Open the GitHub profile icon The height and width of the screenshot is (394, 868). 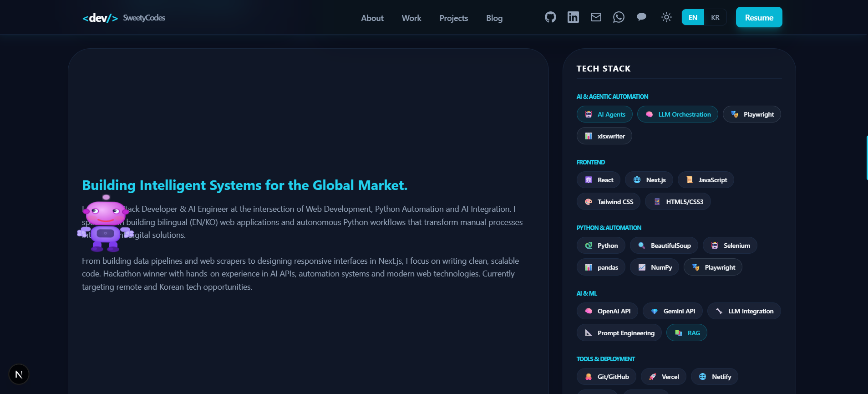coord(550,17)
